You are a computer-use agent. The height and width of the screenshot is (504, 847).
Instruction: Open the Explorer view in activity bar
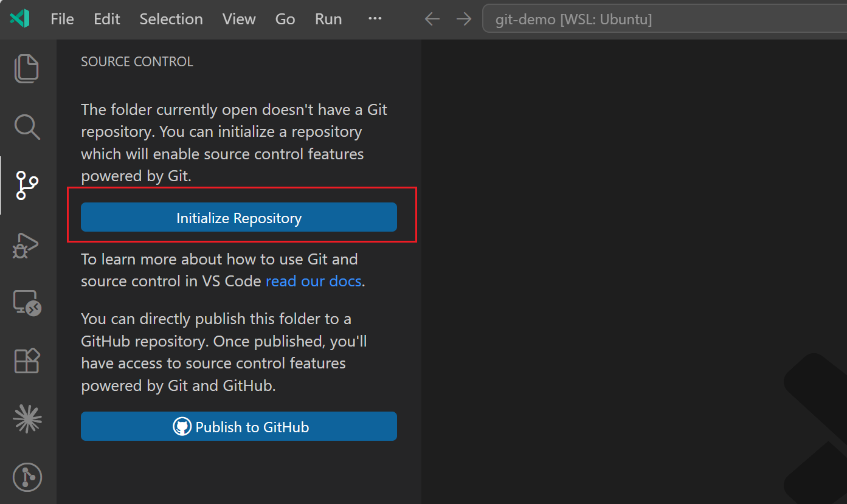coord(27,68)
